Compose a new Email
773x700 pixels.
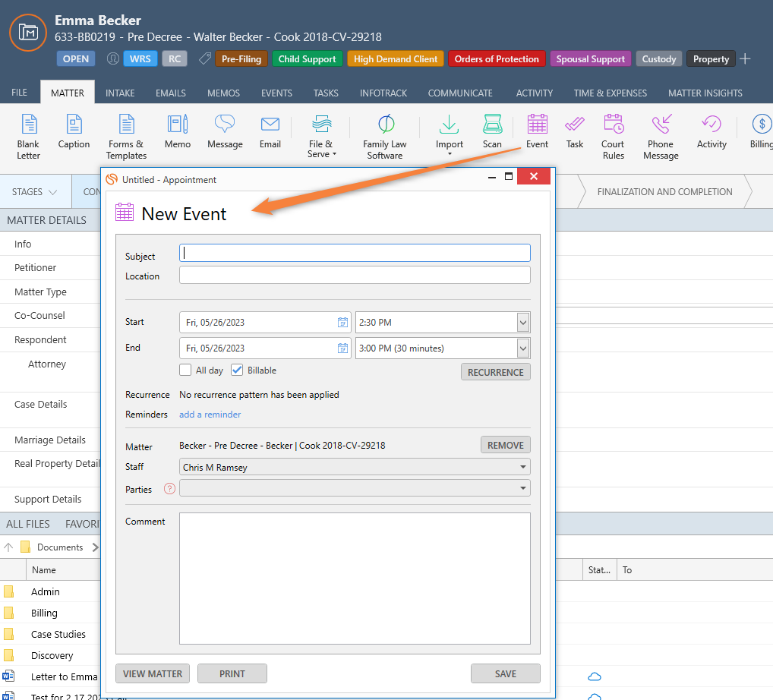(x=270, y=131)
